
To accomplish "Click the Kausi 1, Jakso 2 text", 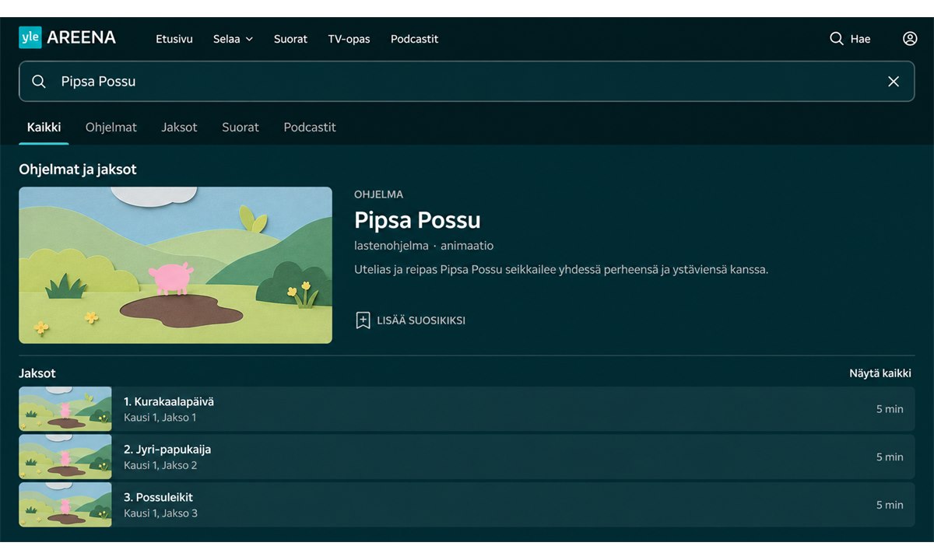I will 160,466.
